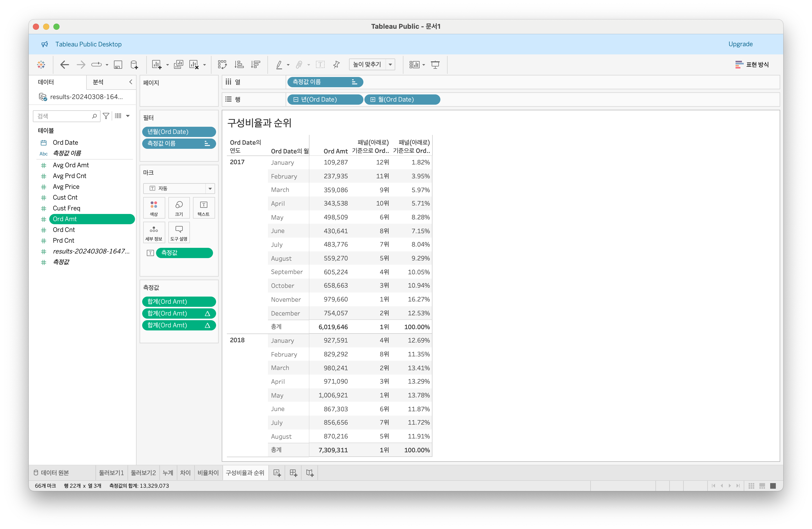Viewport: 812px width, 529px height.
Task: Click the swap rows and columns icon
Action: [222, 65]
